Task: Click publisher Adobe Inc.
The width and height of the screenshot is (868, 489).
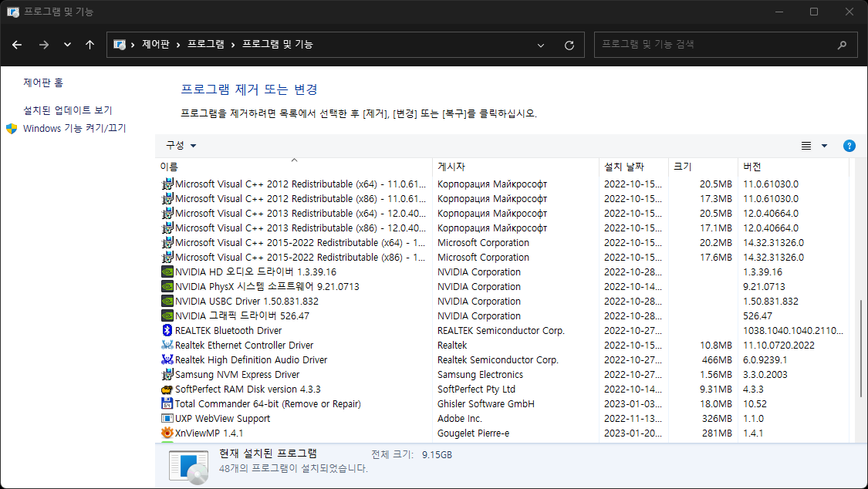Action: [460, 419]
